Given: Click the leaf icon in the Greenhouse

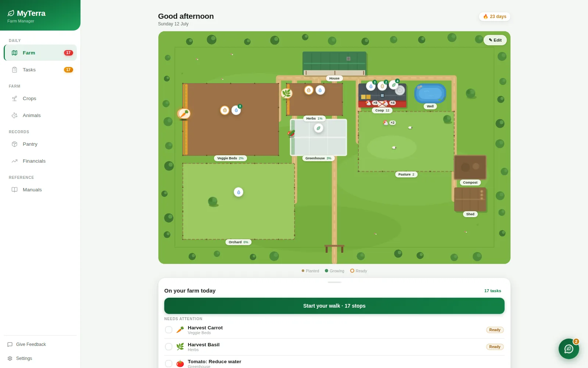Looking at the screenshot, I should pos(319,128).
